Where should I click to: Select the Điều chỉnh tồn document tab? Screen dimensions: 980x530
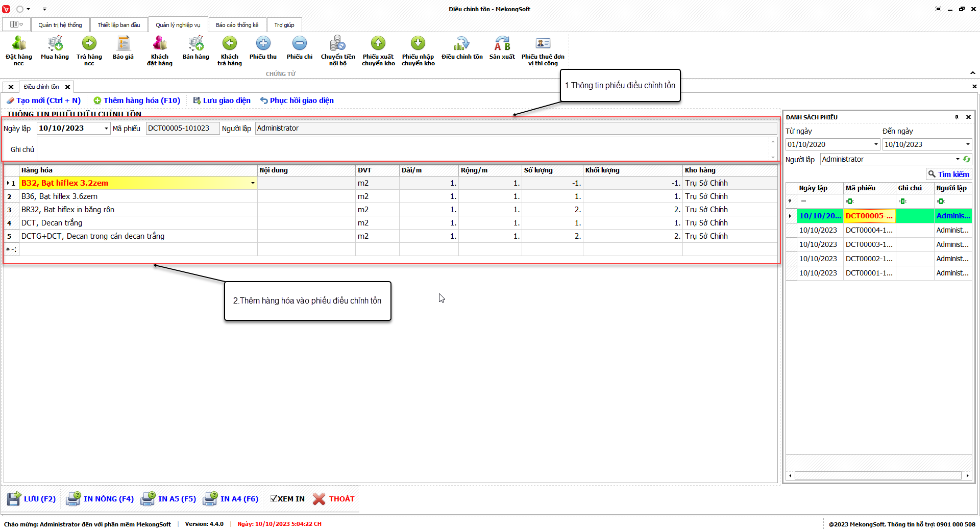[41, 87]
